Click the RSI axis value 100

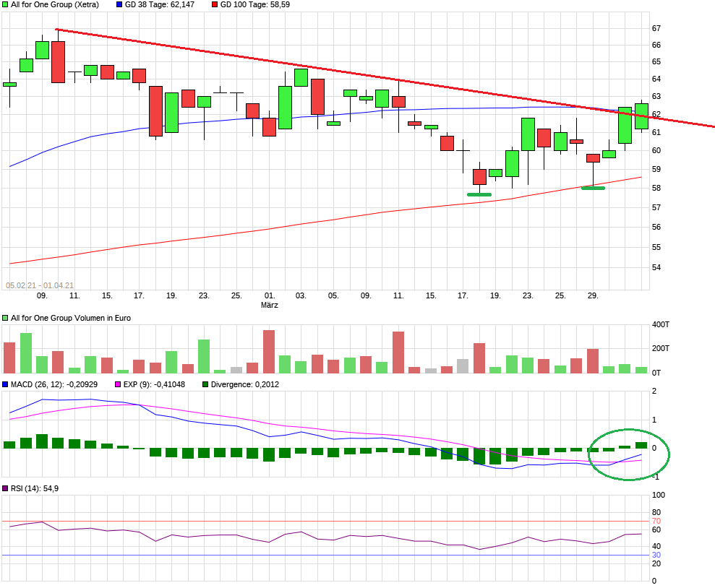pyautogui.click(x=659, y=495)
